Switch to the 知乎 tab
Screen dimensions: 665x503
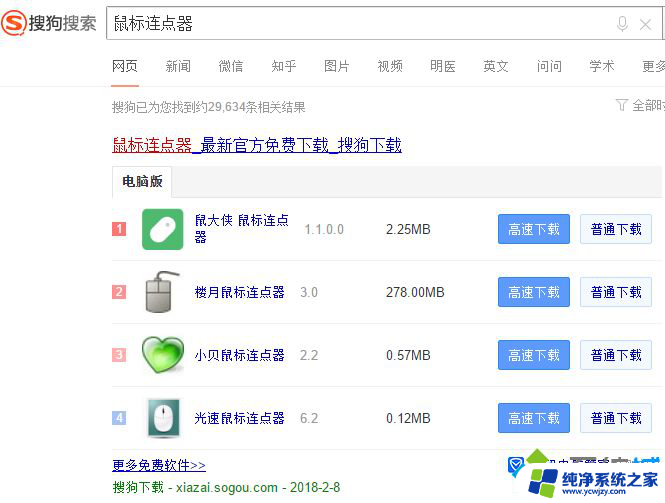[x=284, y=66]
